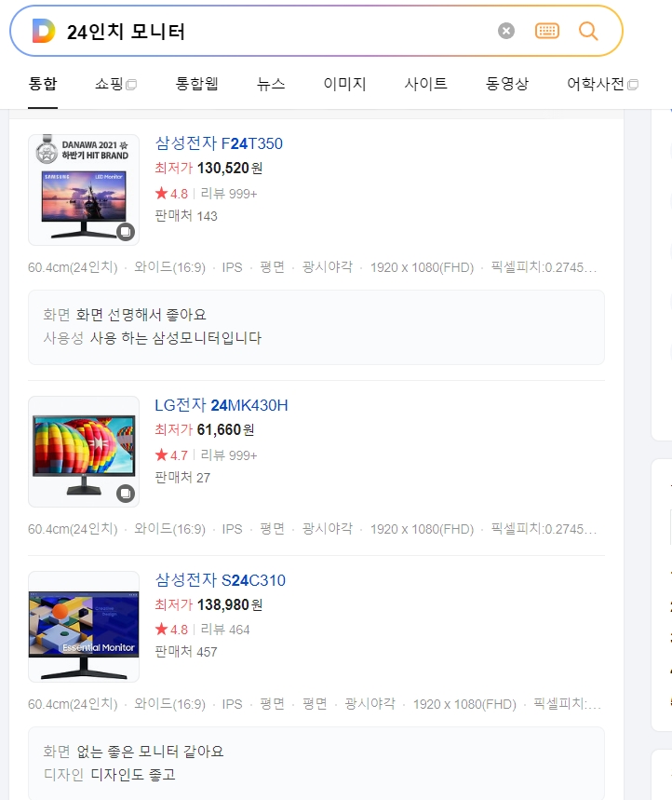Clear the search text with X icon
672x800 pixels.
(505, 31)
